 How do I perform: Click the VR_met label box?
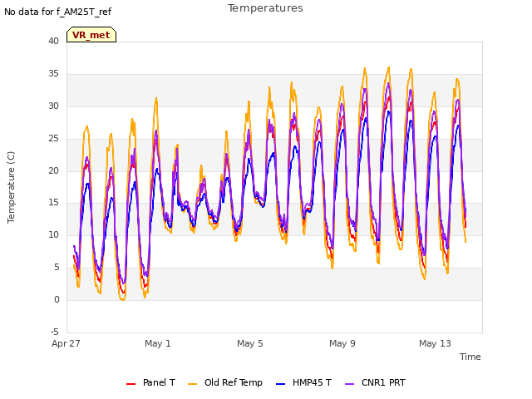tap(91, 35)
